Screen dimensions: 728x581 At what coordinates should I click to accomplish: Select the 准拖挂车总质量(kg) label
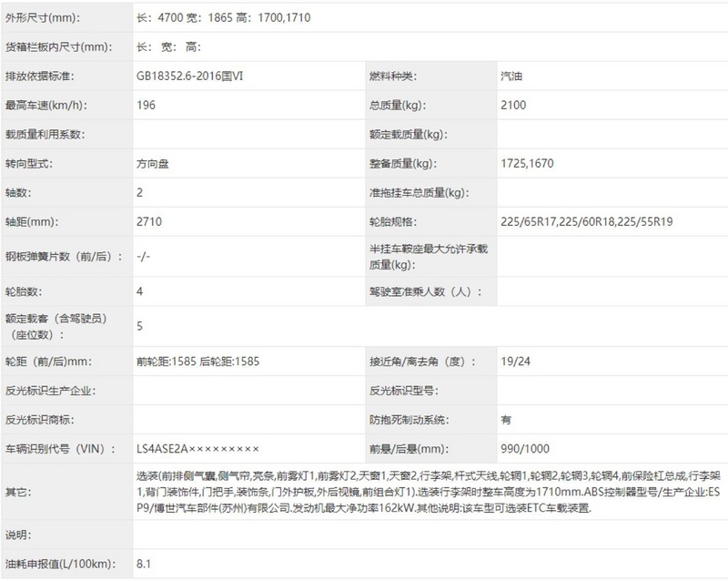click(x=419, y=192)
